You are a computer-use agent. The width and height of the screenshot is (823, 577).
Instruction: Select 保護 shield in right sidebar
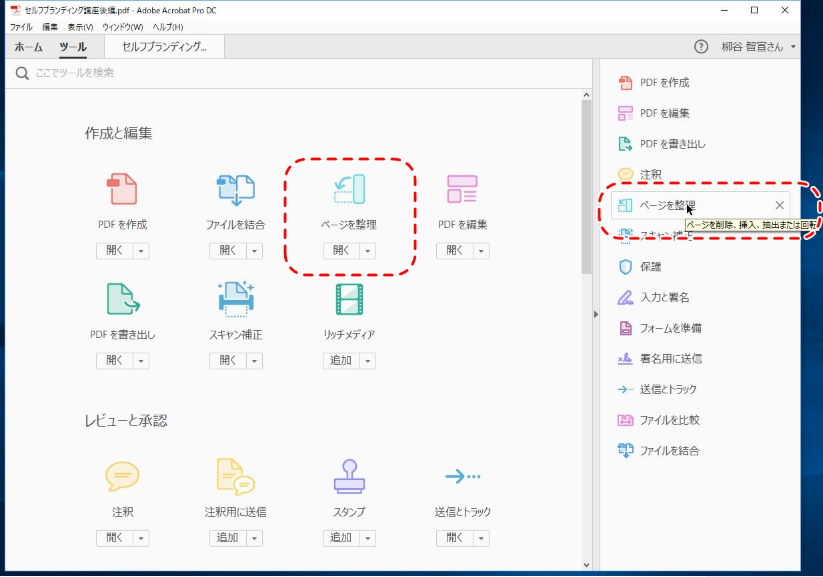640,267
